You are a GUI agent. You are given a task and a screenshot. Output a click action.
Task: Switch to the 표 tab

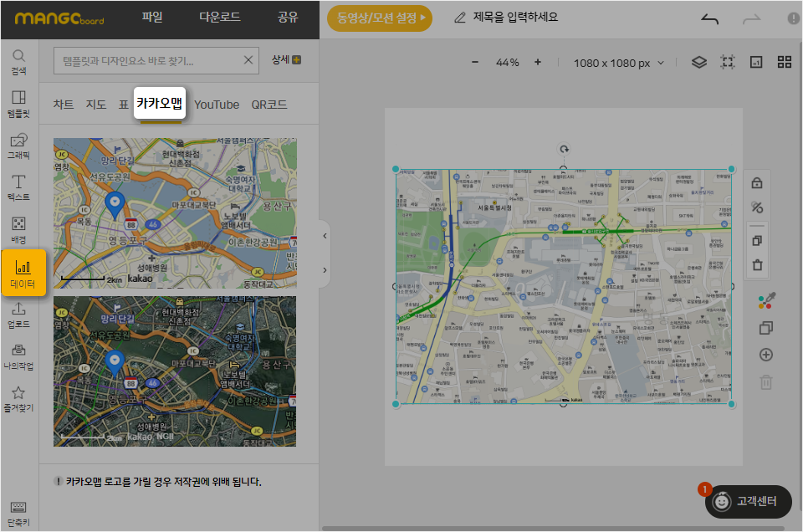[124, 105]
